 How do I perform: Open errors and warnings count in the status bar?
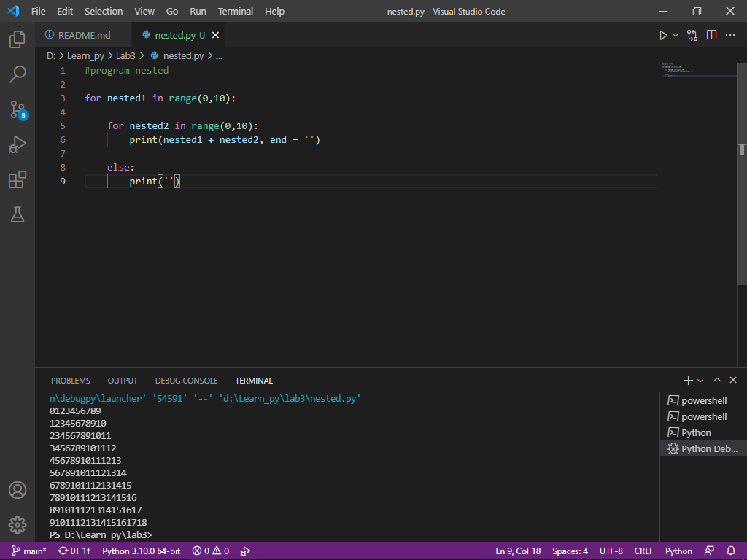tap(211, 551)
